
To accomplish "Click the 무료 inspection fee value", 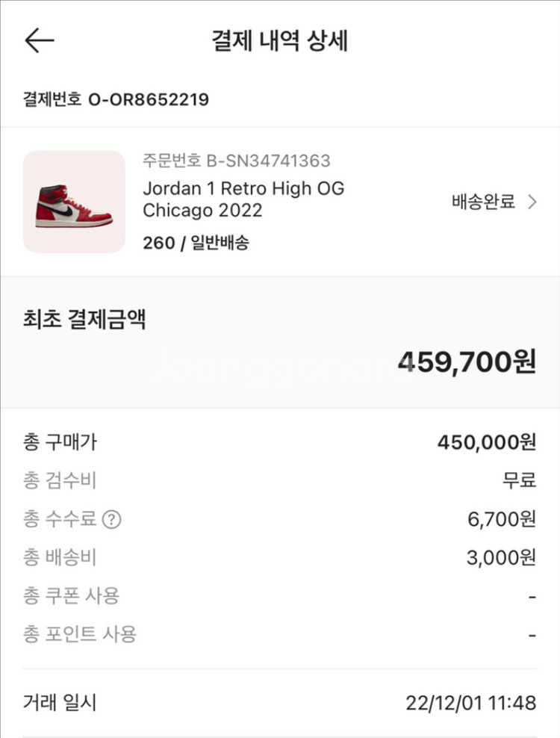I will click(x=520, y=480).
